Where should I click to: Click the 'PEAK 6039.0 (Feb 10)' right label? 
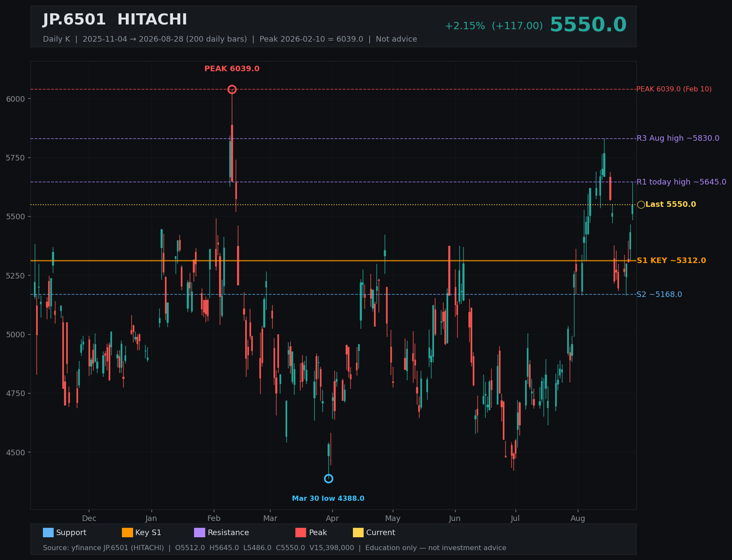(x=674, y=89)
